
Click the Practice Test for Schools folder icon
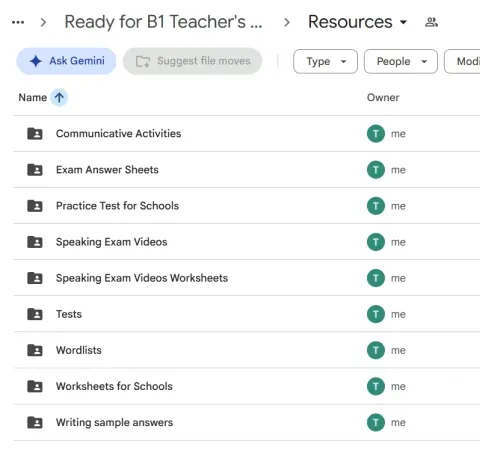pos(35,206)
